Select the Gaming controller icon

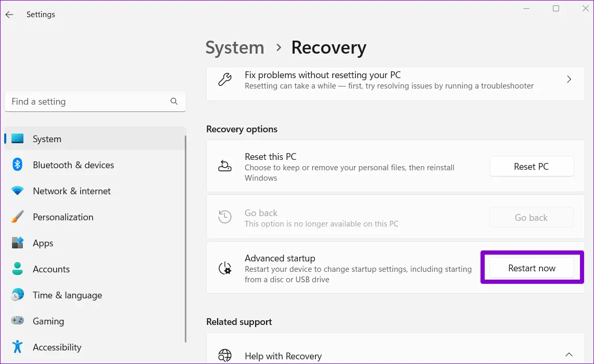click(17, 321)
